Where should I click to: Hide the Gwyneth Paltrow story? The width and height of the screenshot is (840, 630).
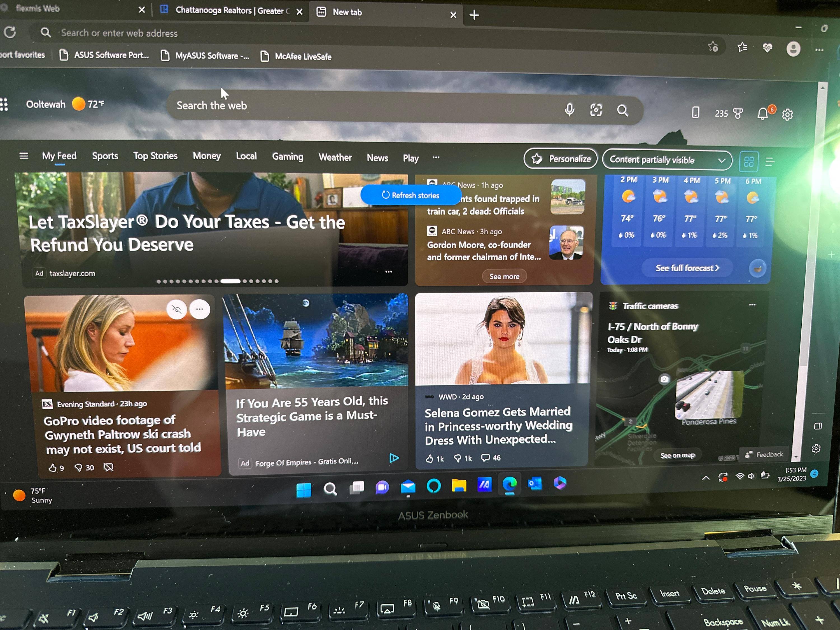177,309
